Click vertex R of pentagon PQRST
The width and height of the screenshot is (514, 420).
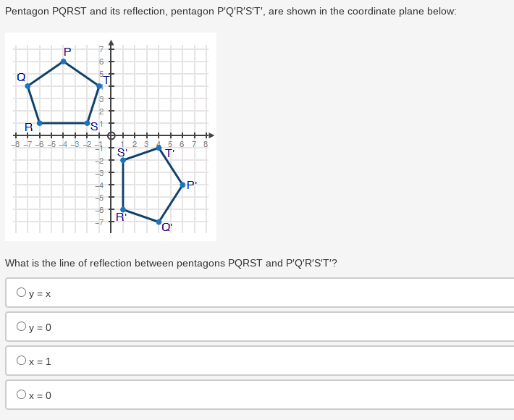pos(40,123)
